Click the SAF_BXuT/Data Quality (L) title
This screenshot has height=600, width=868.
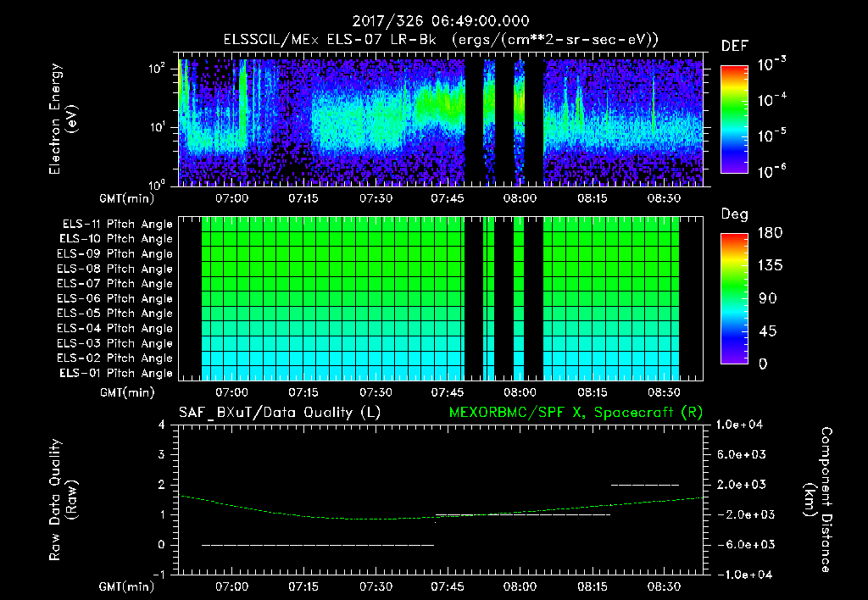(x=280, y=413)
